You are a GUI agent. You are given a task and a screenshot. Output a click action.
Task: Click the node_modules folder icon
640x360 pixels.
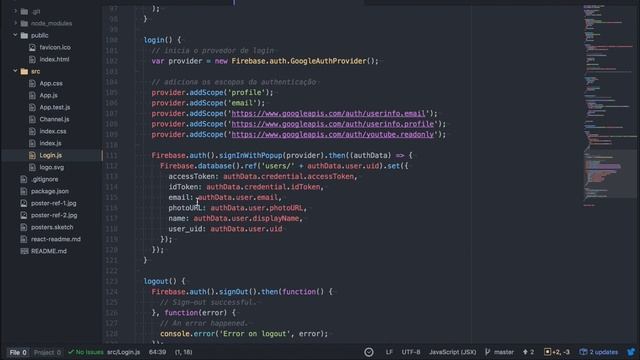(24, 23)
